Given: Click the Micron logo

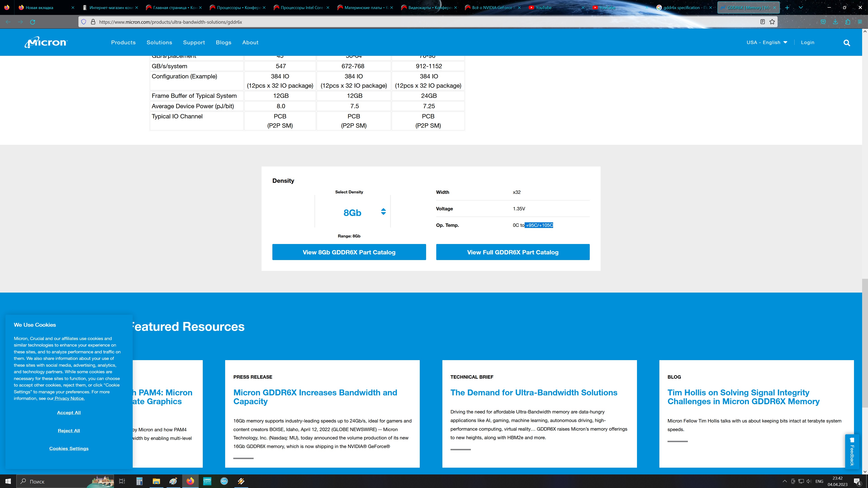Looking at the screenshot, I should pos(46,42).
